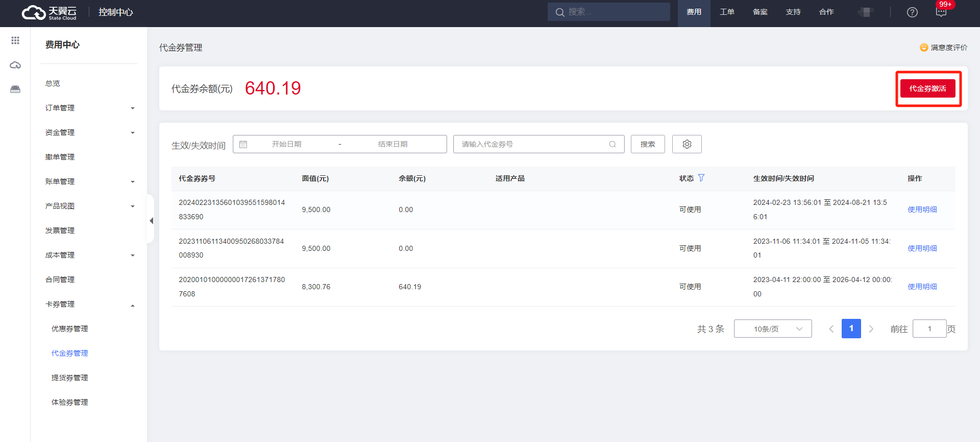Click the 代金券激活 button
980x442 pixels.
[927, 88]
